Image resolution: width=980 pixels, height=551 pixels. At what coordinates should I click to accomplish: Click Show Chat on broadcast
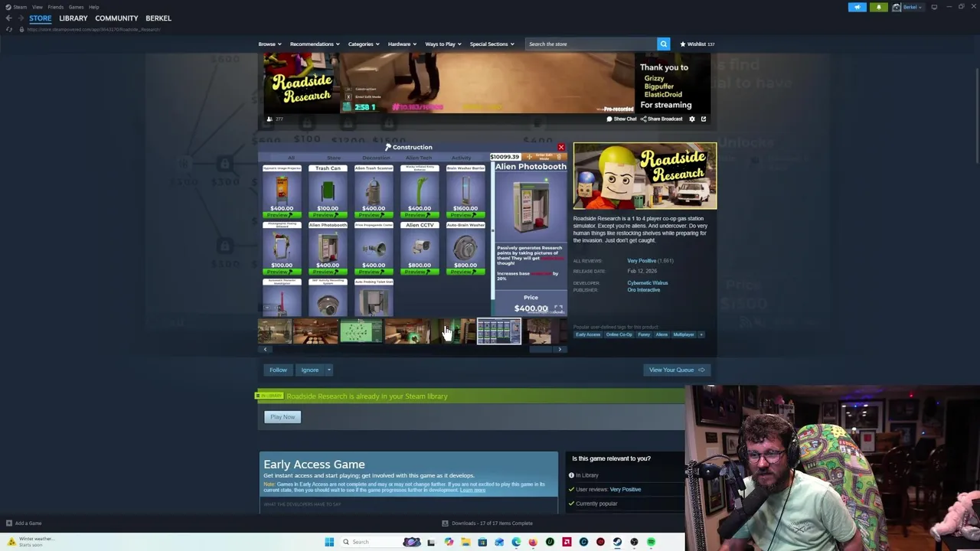point(622,119)
